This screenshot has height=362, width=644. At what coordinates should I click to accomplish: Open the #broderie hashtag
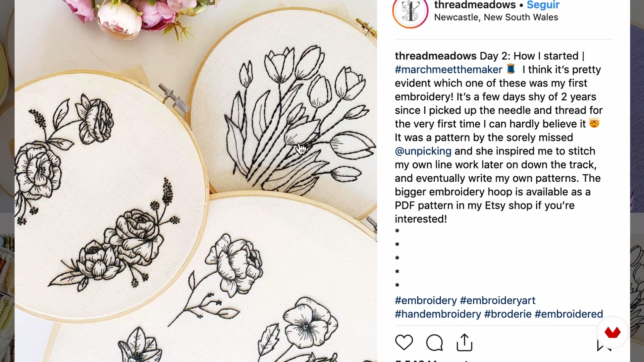(x=508, y=314)
